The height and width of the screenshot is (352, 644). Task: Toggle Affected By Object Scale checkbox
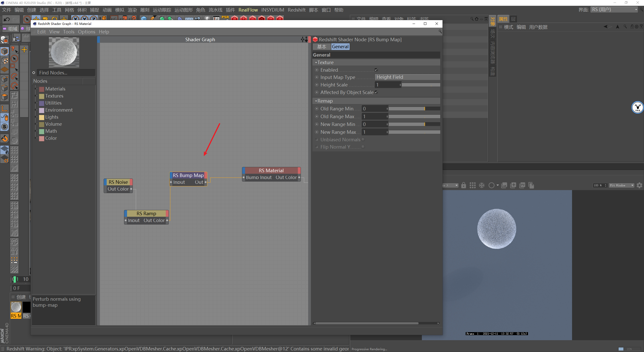click(x=376, y=92)
